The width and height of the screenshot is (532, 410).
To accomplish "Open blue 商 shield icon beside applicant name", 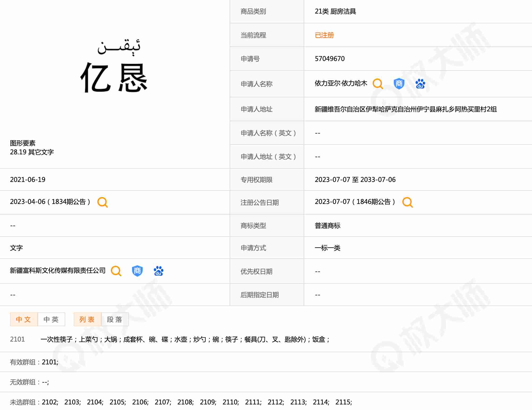I will (399, 84).
